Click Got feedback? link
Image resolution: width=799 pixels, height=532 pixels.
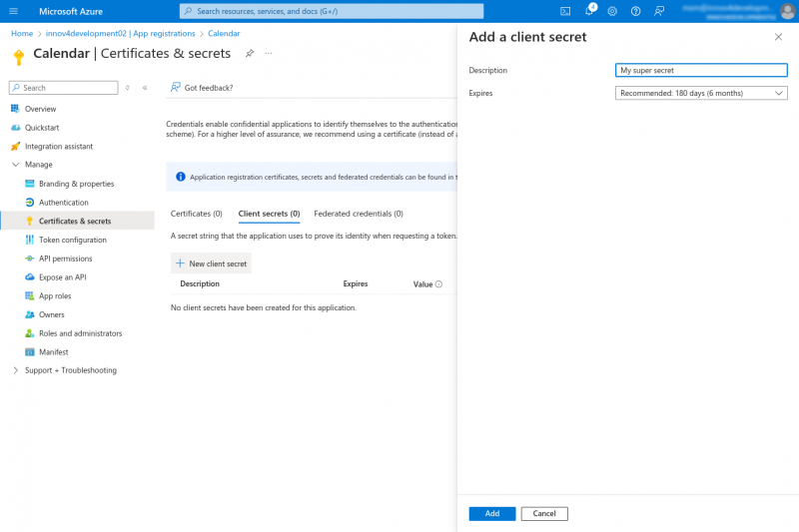pyautogui.click(x=202, y=88)
